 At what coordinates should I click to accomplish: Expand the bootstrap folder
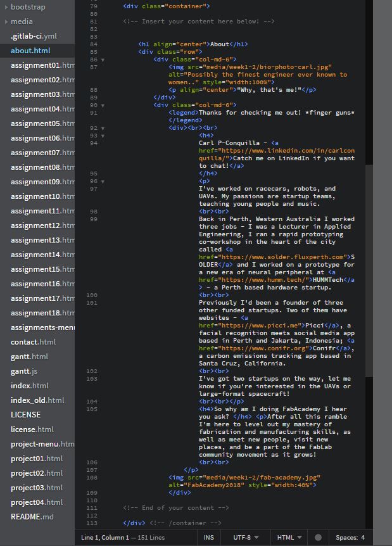[x=6, y=7]
